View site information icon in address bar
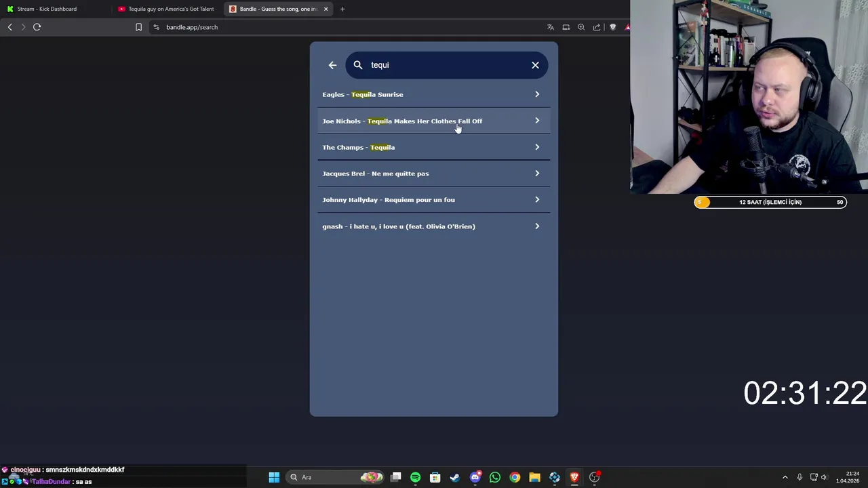Screen dimensions: 868x488 pyautogui.click(x=156, y=27)
